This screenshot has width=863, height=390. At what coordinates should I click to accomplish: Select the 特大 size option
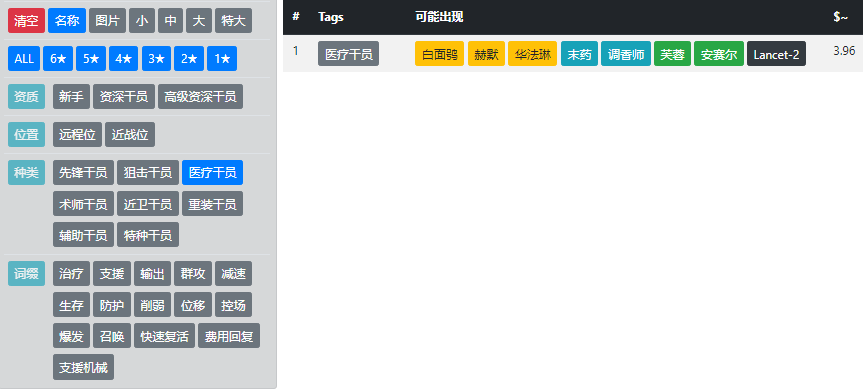(x=233, y=20)
